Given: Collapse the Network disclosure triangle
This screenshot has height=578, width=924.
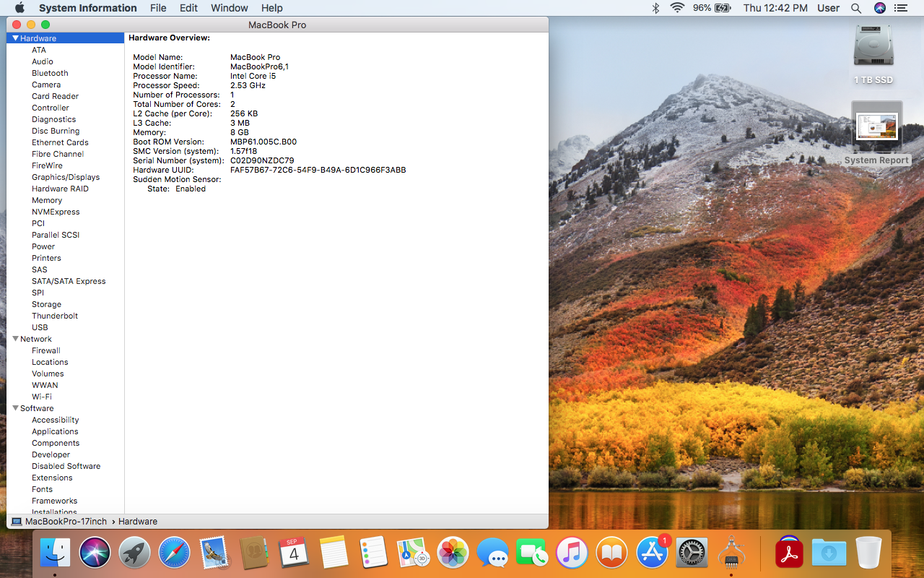Looking at the screenshot, I should point(15,339).
